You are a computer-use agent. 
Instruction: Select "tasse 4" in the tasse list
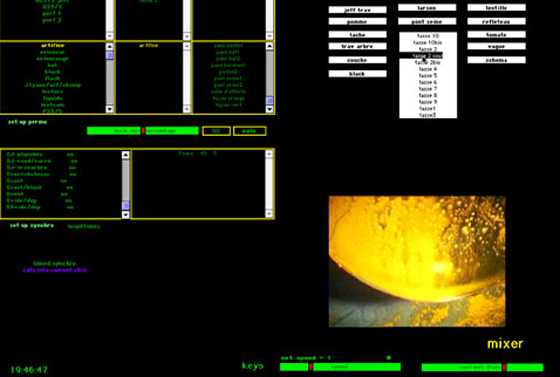coord(428,69)
